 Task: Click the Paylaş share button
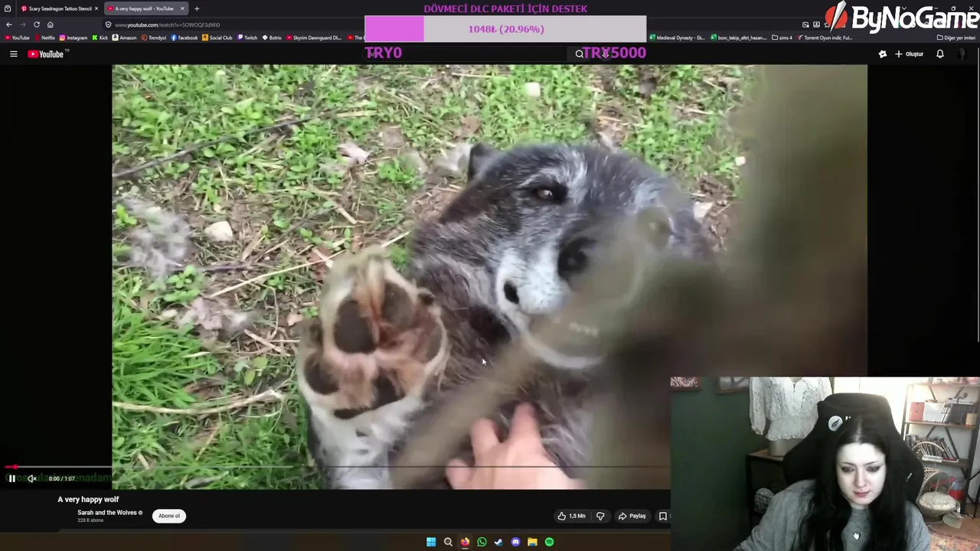(x=632, y=516)
